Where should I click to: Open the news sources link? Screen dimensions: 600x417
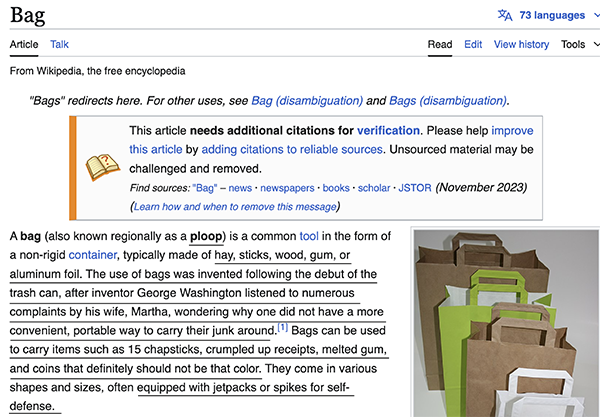[240, 188]
